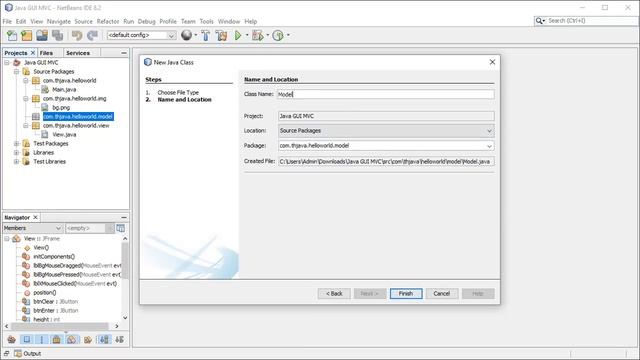Open the Run Project dropdown arrow
Image resolution: width=640 pixels, height=360 pixels.
point(247,36)
